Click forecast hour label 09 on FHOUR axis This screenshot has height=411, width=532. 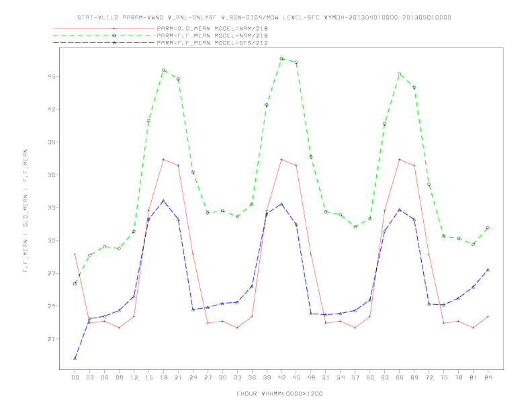click(x=119, y=377)
